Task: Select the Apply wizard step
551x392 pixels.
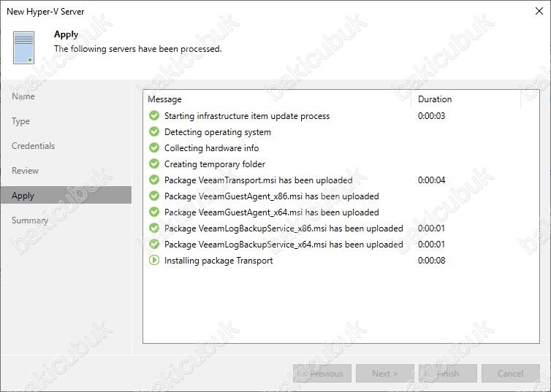Action: pyautogui.click(x=66, y=195)
